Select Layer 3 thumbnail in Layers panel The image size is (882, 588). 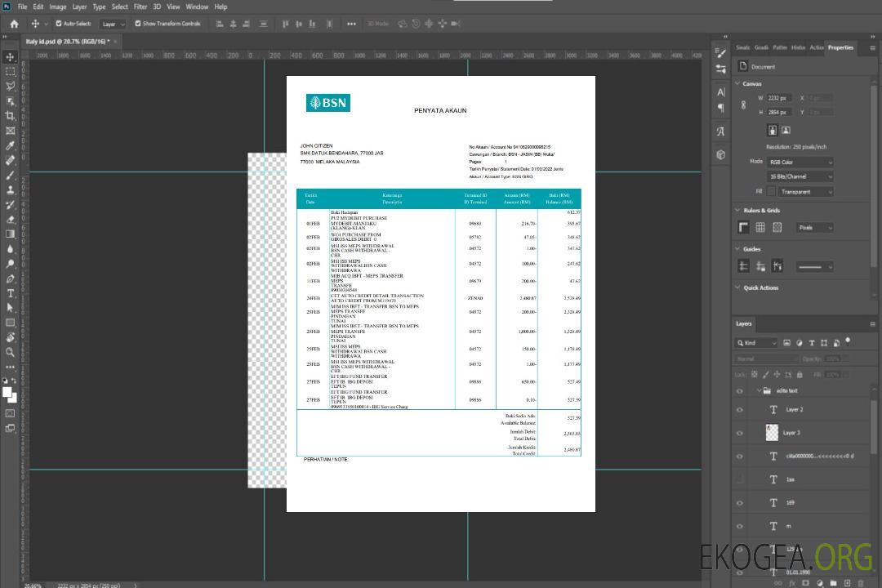(x=773, y=433)
